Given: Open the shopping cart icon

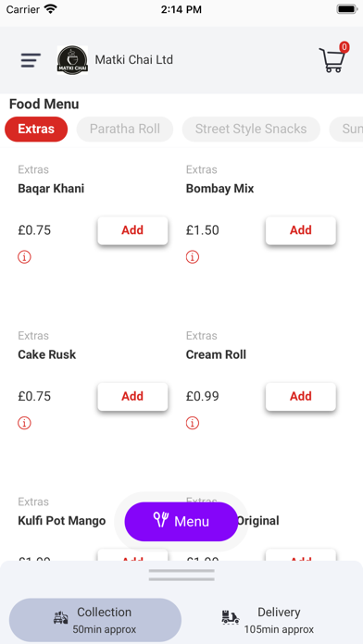Looking at the screenshot, I should [x=332, y=60].
